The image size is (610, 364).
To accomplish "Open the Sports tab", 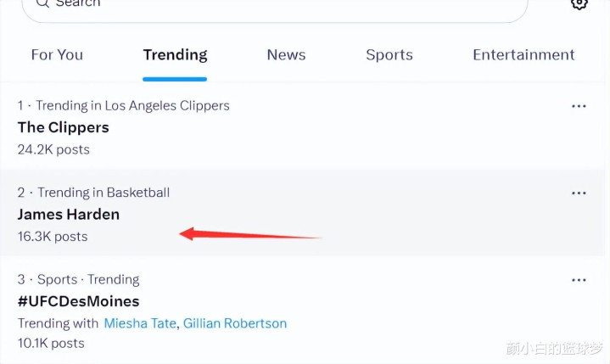I will coord(389,55).
